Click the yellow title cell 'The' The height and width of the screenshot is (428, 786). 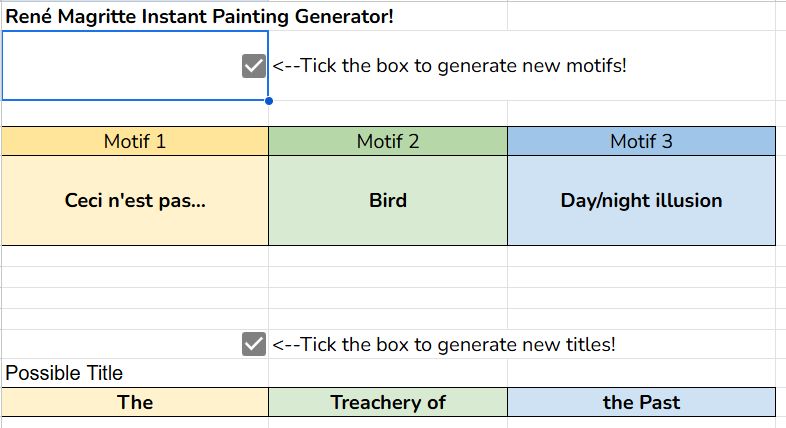[x=135, y=402]
